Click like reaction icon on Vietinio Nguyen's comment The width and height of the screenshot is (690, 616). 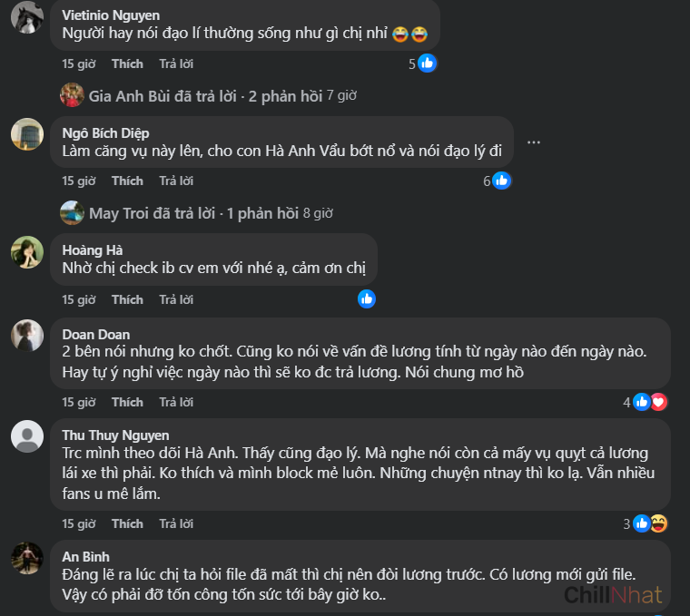click(x=428, y=64)
